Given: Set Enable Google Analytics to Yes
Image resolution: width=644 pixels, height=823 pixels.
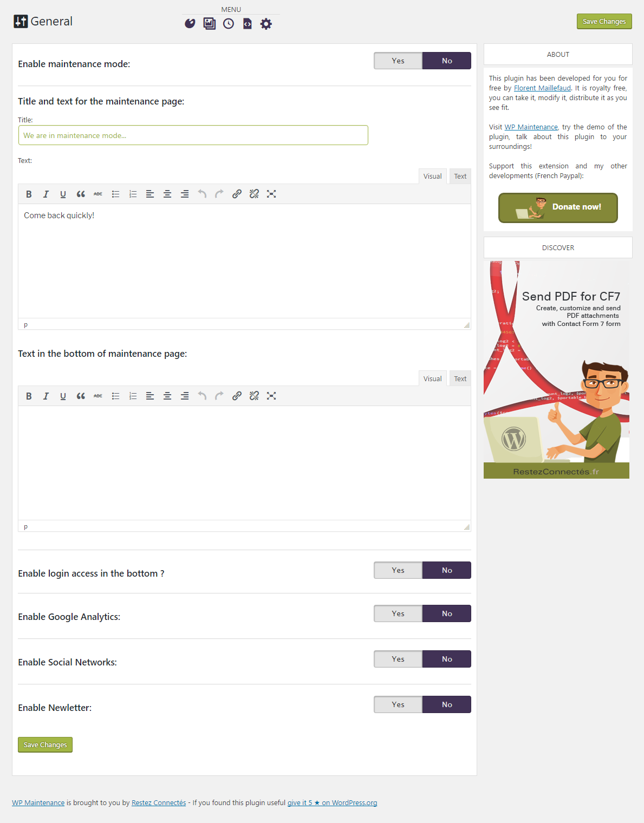Looking at the screenshot, I should coord(398,613).
